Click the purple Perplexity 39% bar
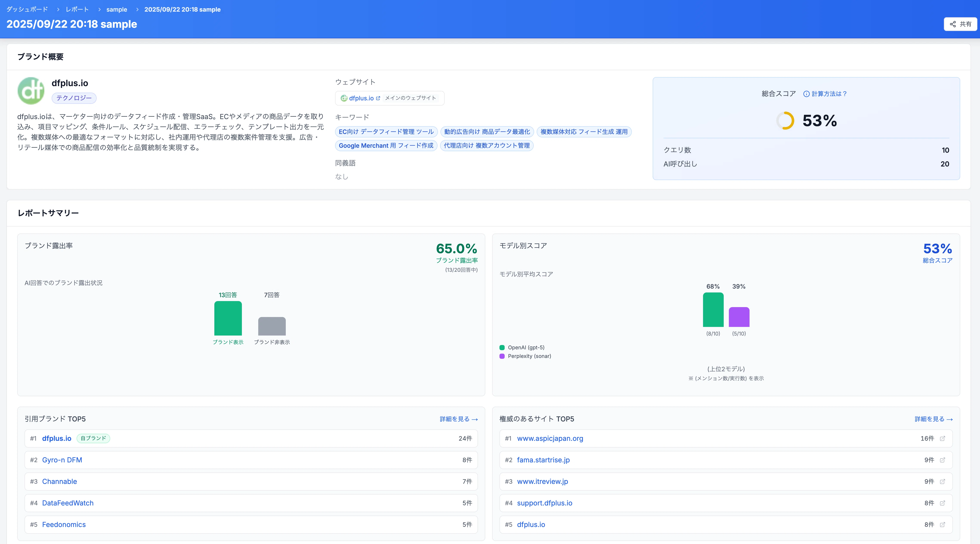Viewport: 980px width, 544px height. click(x=739, y=317)
